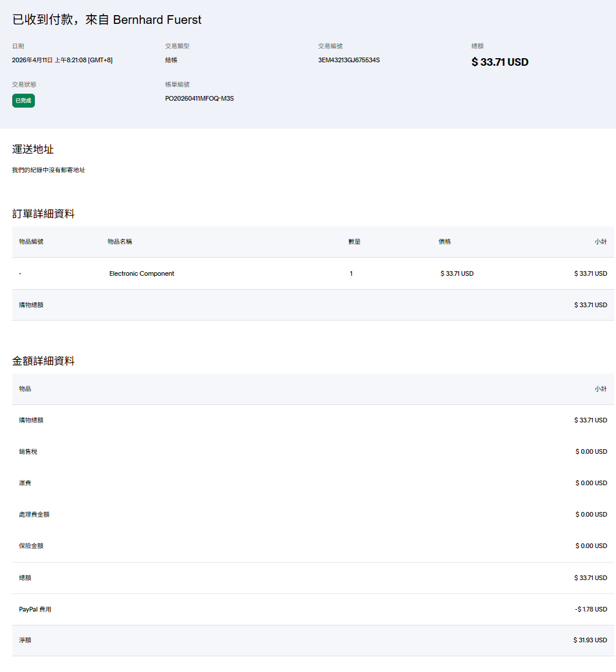This screenshot has height=672, width=616.
Task: Click the 銷售稅 row label
Action: (28, 451)
